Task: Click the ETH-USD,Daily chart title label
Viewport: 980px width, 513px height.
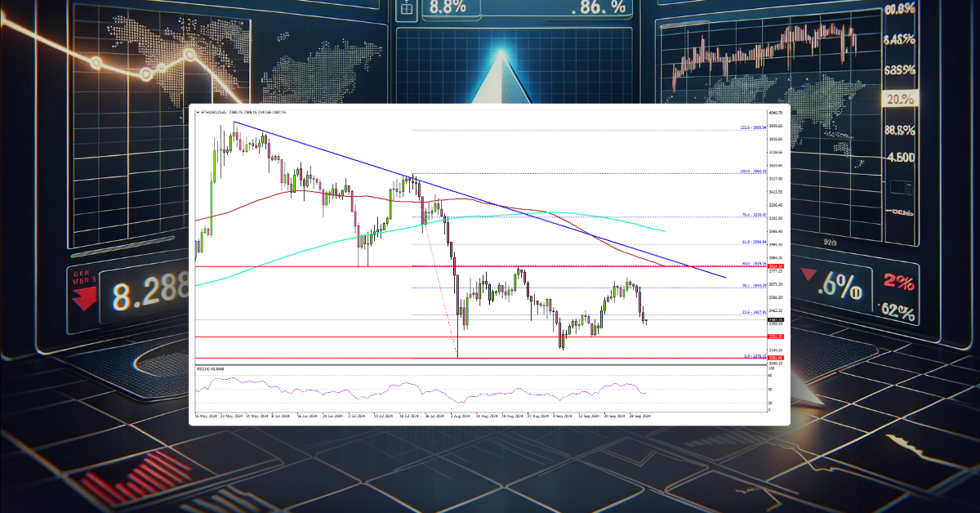Action: pos(214,112)
